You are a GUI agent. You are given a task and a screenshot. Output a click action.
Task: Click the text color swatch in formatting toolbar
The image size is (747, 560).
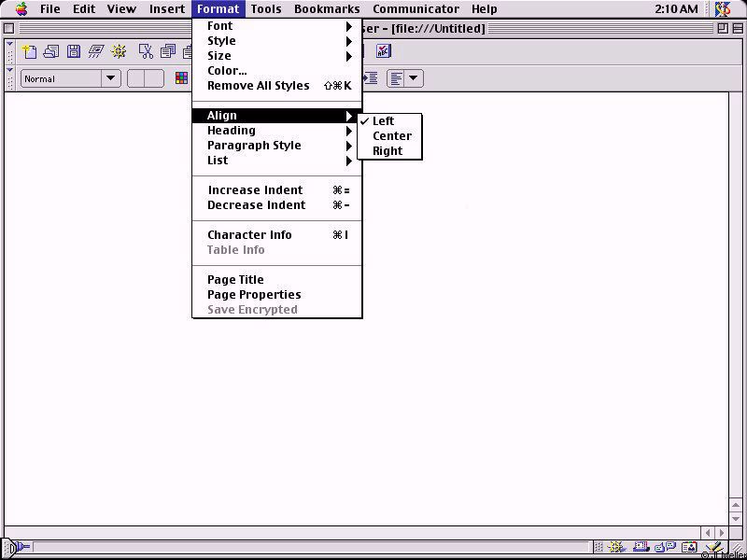[182, 79]
